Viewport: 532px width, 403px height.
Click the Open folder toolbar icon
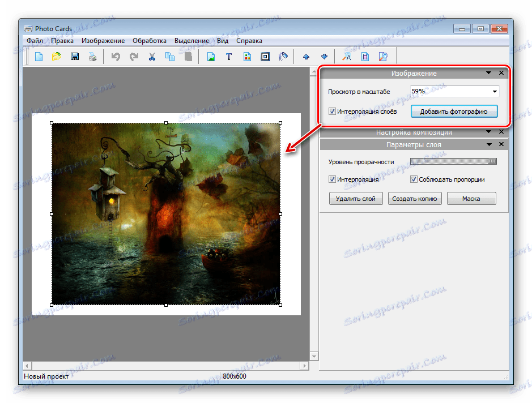click(x=57, y=57)
